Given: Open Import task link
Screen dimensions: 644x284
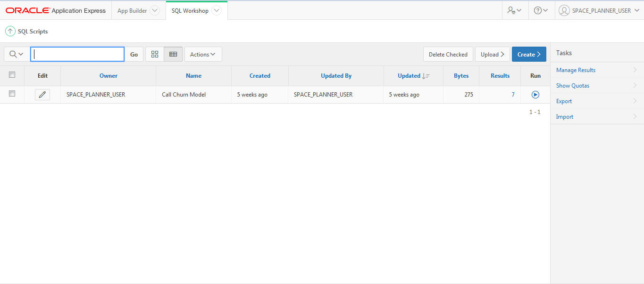Looking at the screenshot, I should (x=565, y=117).
